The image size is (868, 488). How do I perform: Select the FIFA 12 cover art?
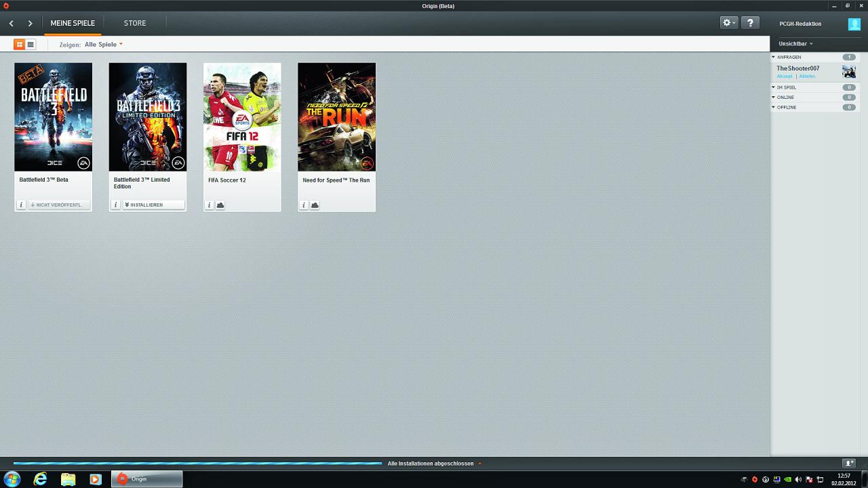[242, 117]
